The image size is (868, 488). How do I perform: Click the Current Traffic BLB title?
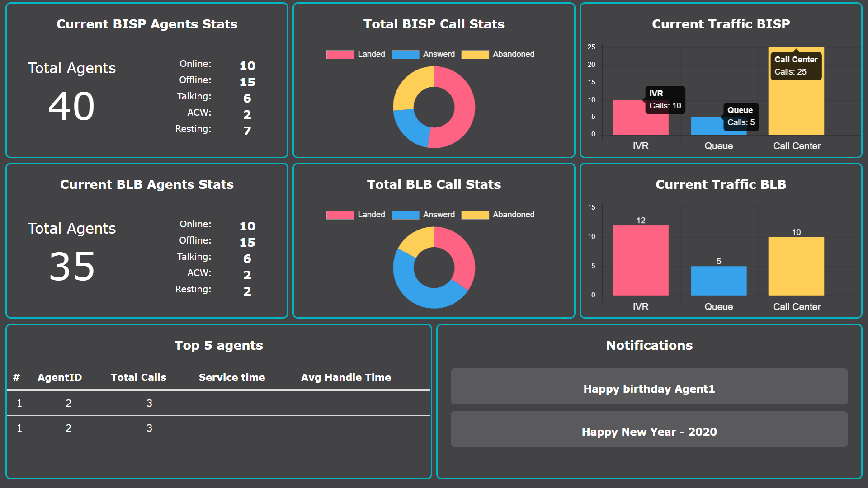[x=721, y=185]
